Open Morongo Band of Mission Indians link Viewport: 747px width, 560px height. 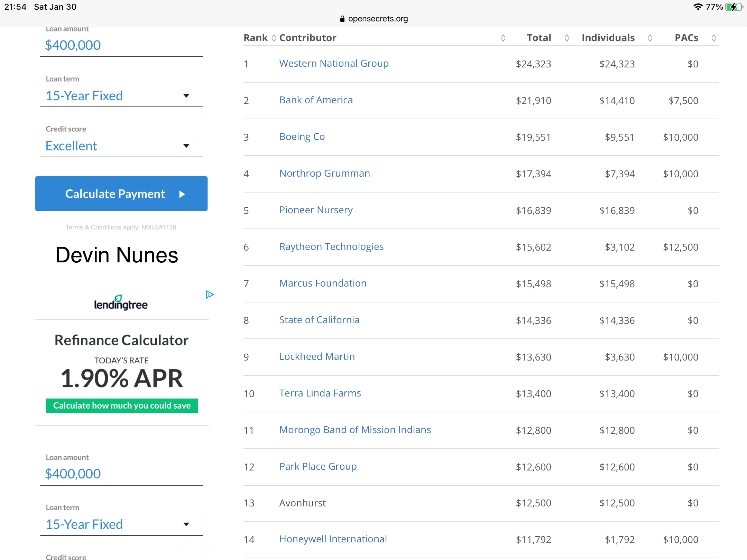[x=355, y=430]
